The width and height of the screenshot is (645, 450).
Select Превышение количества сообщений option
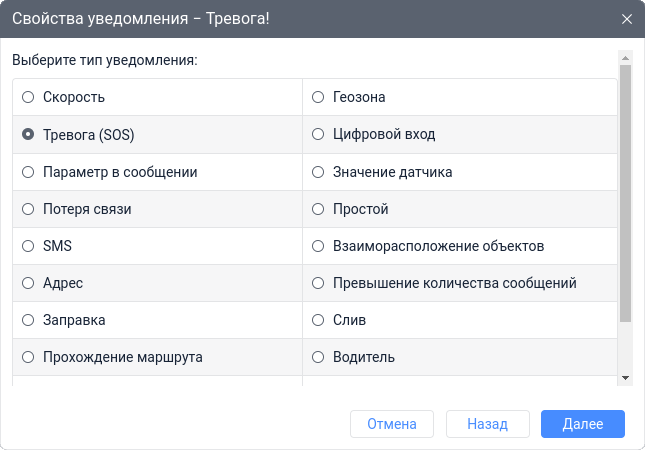[x=318, y=283]
